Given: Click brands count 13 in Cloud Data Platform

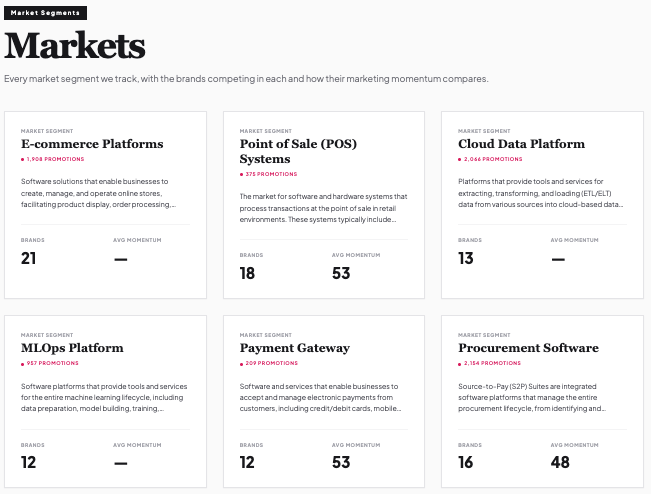Looking at the screenshot, I should coord(466,258).
